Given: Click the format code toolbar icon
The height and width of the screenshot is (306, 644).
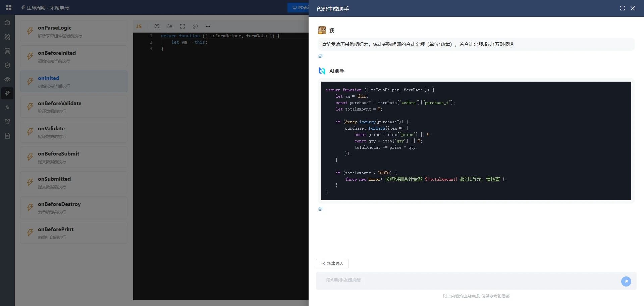Looking at the screenshot, I should [x=170, y=26].
